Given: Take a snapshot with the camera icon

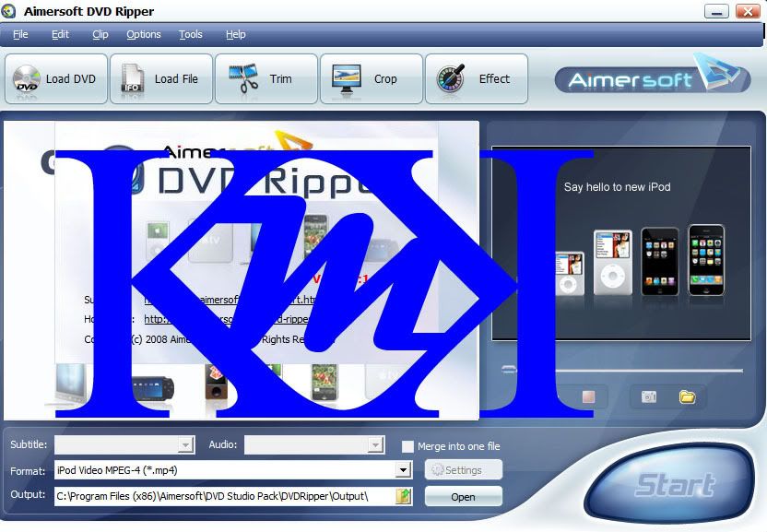Looking at the screenshot, I should click(x=649, y=396).
